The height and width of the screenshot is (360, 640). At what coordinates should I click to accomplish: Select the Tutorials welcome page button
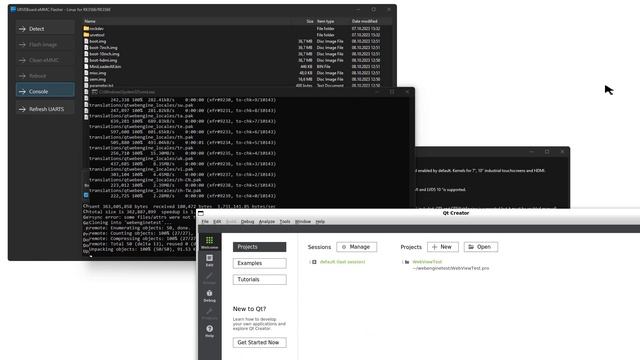260,280
